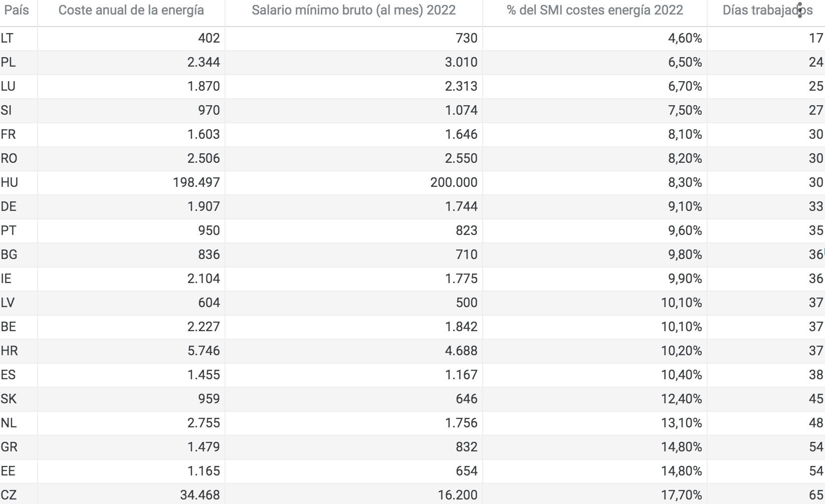Open the three-dot options menu
The width and height of the screenshot is (825, 504).
pos(800,10)
